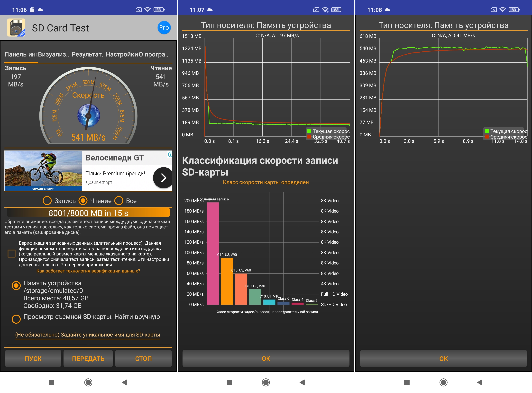Tap the home navigation icon on first screen

(x=88, y=382)
